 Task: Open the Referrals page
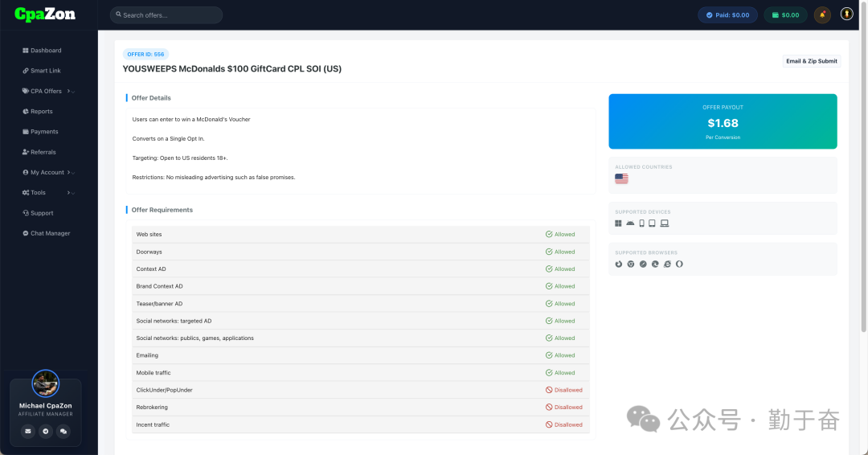point(39,152)
